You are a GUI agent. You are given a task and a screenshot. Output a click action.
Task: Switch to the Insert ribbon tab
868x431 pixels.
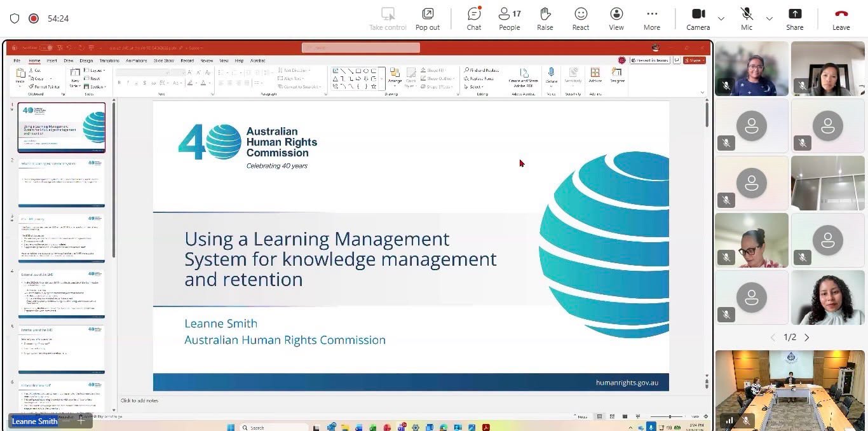coord(51,60)
